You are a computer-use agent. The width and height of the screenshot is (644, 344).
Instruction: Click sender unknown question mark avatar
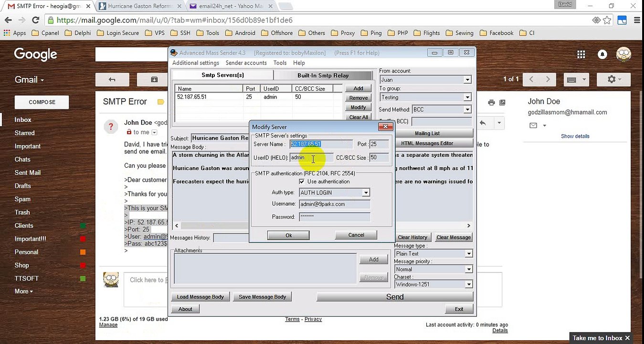(111, 127)
